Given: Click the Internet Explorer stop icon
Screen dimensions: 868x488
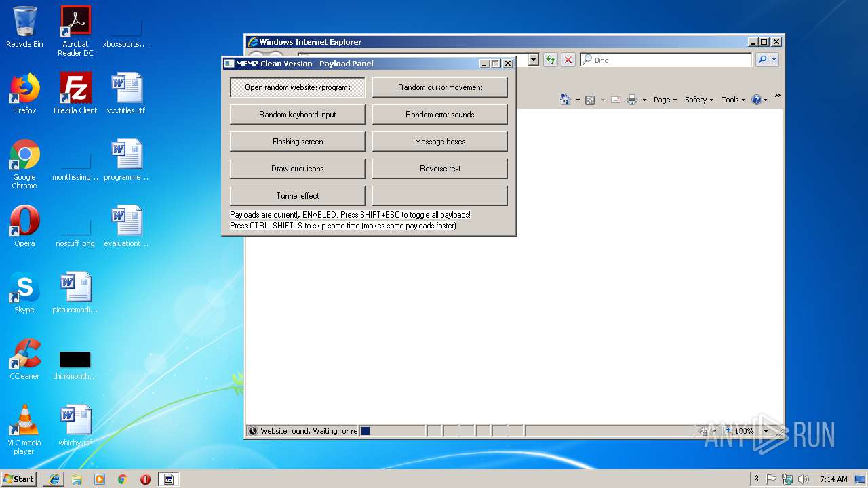Looking at the screenshot, I should [x=568, y=60].
